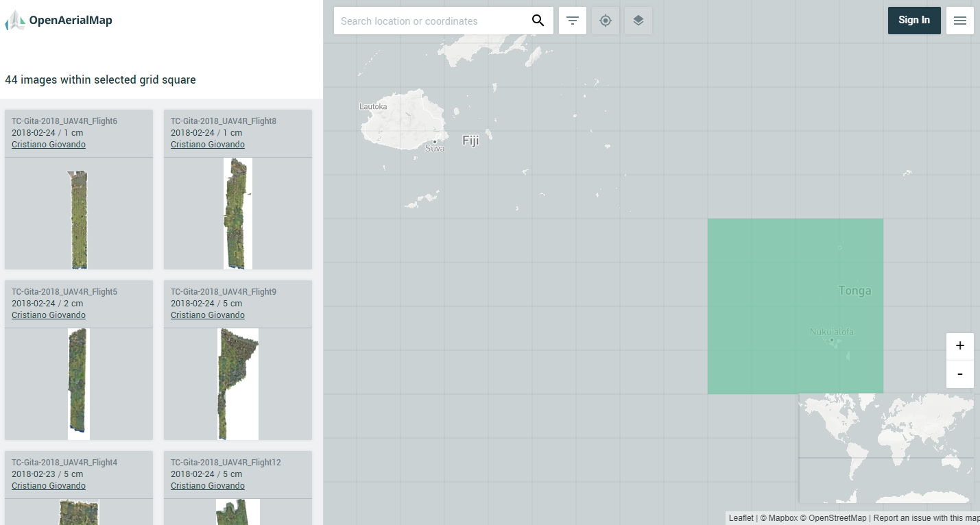Viewport: 980px width, 525px height.
Task: Click the search magnifier icon
Action: 538,21
